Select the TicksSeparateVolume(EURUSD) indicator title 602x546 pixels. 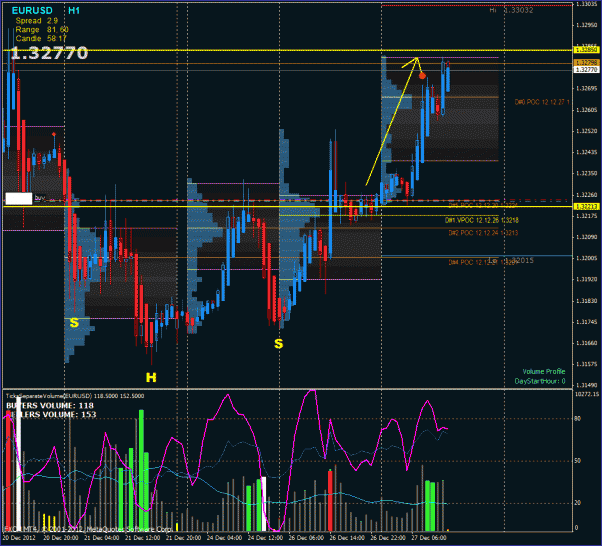point(49,396)
